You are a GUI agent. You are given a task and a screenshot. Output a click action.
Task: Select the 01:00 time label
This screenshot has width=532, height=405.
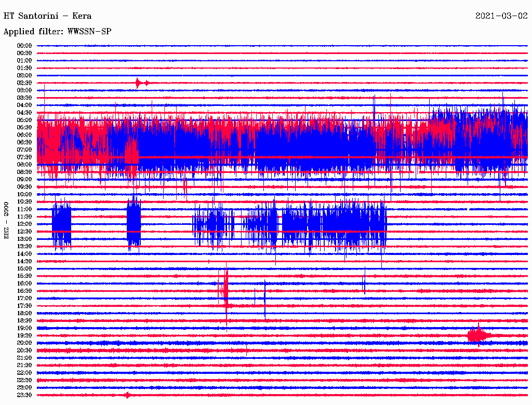click(24, 60)
